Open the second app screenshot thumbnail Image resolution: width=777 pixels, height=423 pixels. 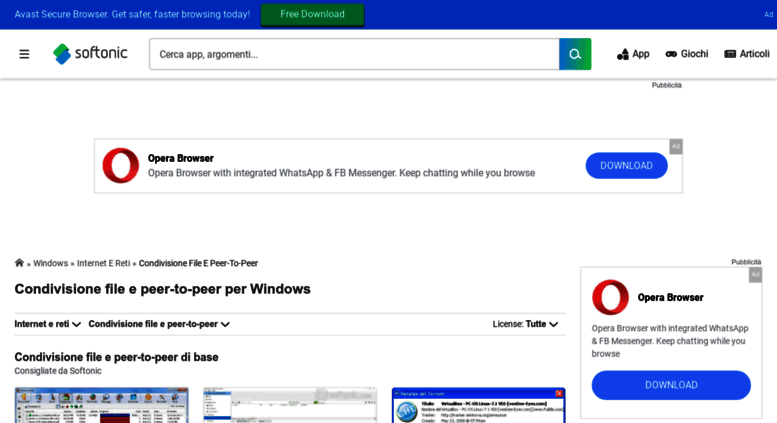click(290, 405)
